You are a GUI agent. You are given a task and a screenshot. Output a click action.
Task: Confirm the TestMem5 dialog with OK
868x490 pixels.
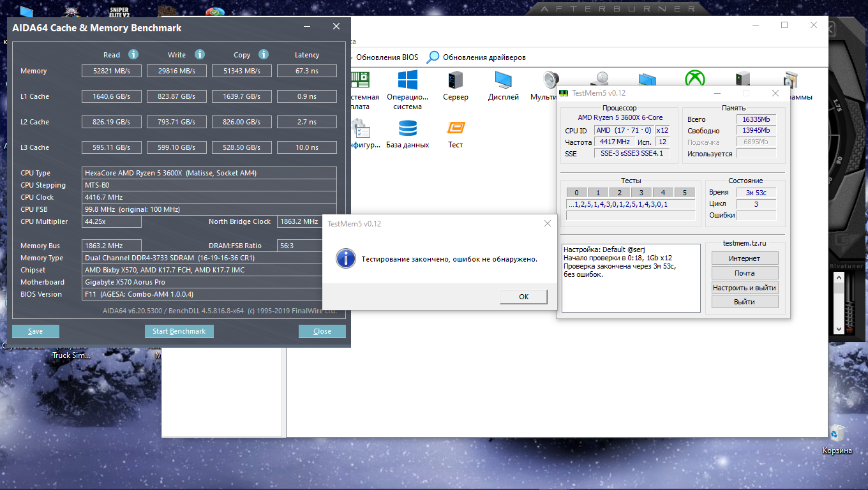(x=524, y=297)
